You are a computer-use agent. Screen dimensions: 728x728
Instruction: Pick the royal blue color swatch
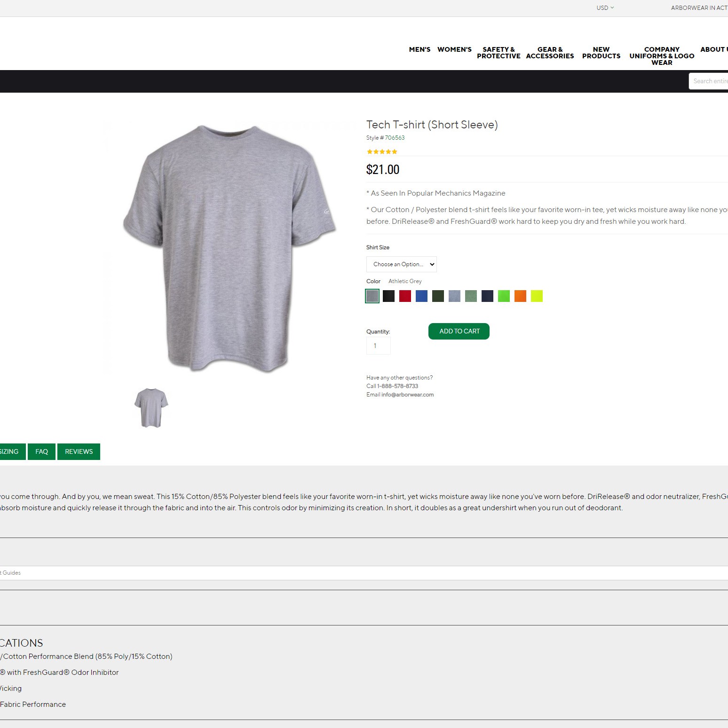(x=421, y=296)
